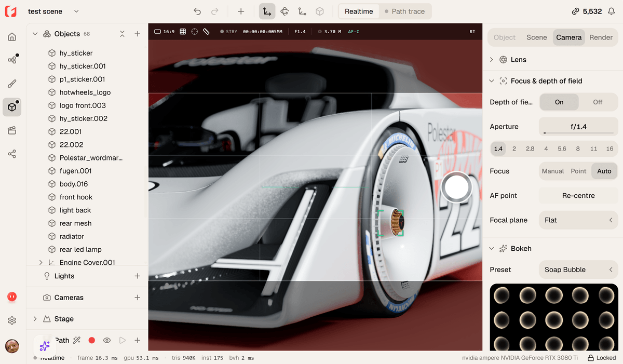This screenshot has width=623, height=364.
Task: Open the test scene project dropdown
Action: click(53, 11)
